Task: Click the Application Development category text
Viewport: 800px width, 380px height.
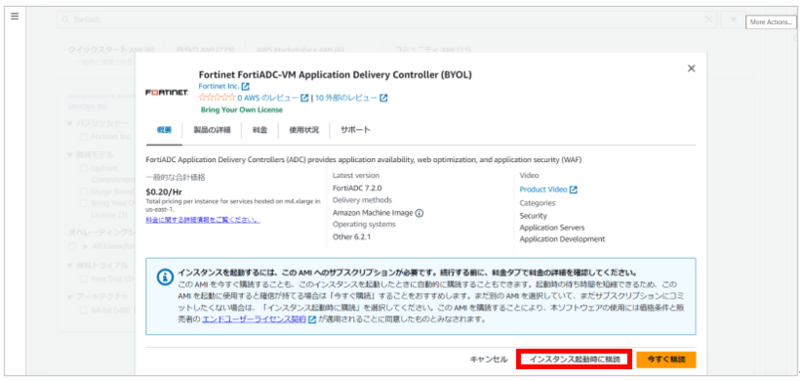Action: (562, 239)
